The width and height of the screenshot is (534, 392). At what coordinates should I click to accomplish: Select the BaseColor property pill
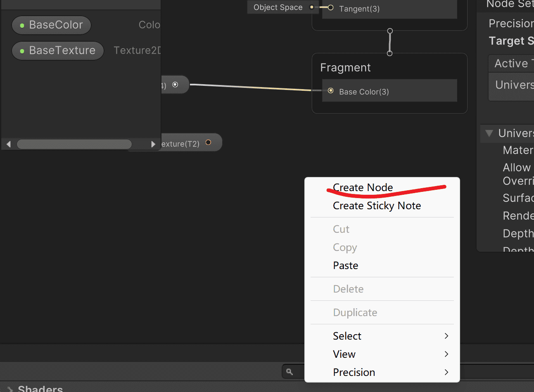[x=51, y=25]
